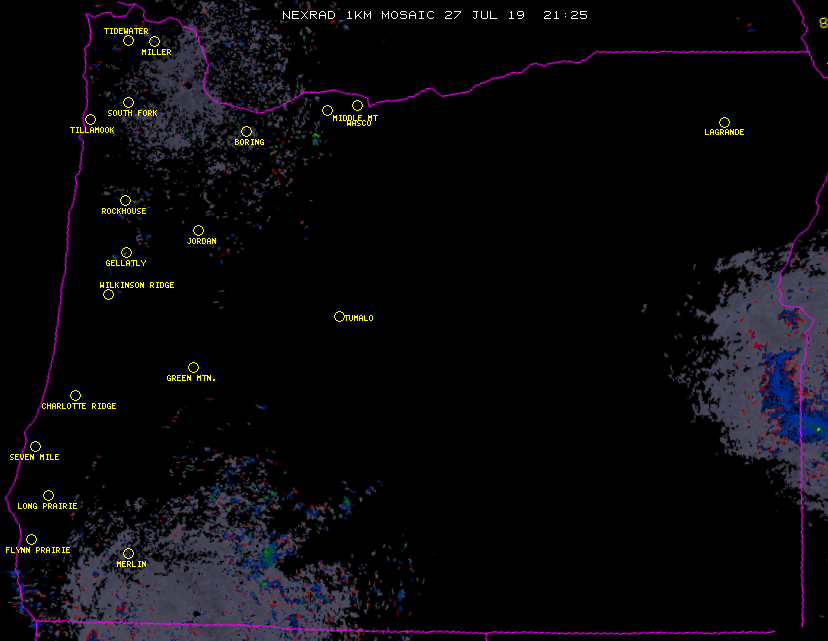Click the Long Prairie station marker
The image size is (828, 641).
(x=48, y=496)
